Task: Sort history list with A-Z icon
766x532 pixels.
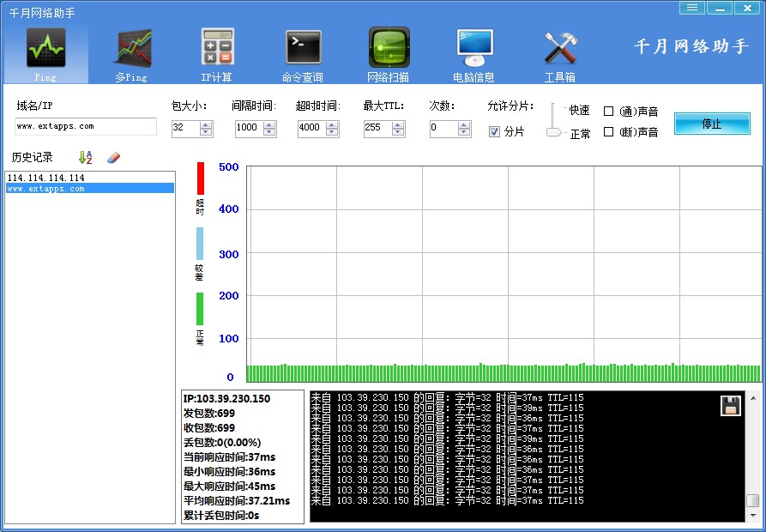Action: coord(86,157)
